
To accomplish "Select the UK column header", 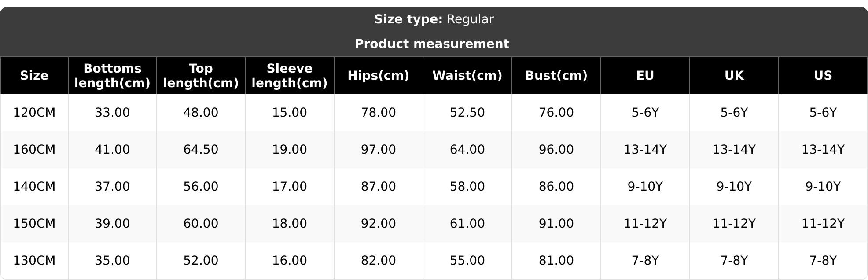I will tap(734, 76).
